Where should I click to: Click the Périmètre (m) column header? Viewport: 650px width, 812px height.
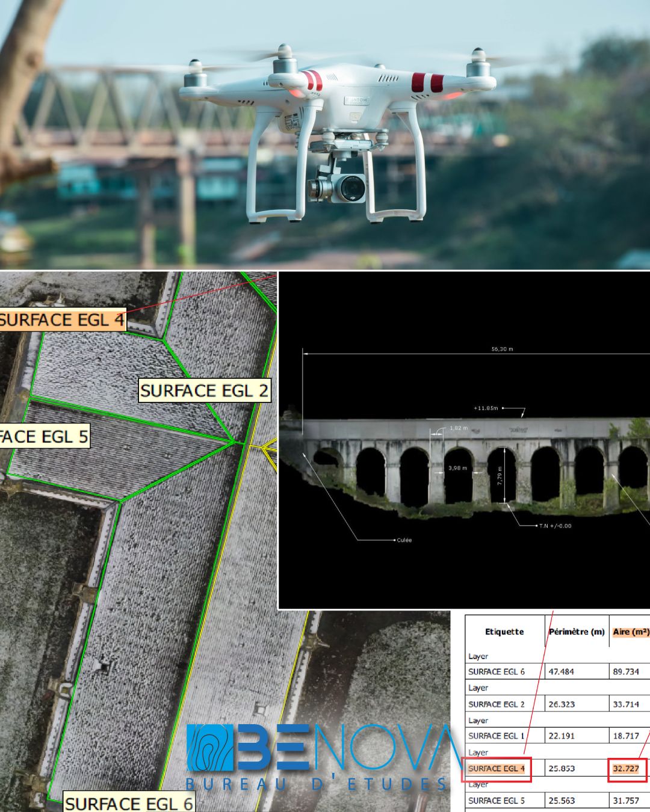577,632
